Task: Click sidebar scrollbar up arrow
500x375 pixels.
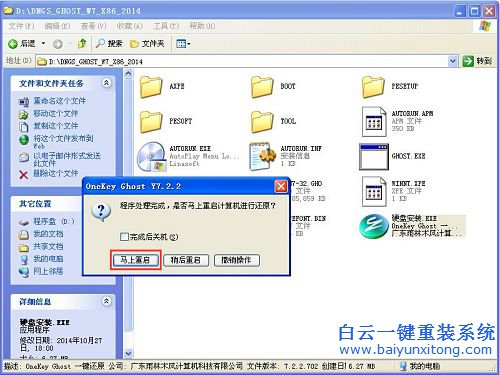Action: tap(129, 74)
